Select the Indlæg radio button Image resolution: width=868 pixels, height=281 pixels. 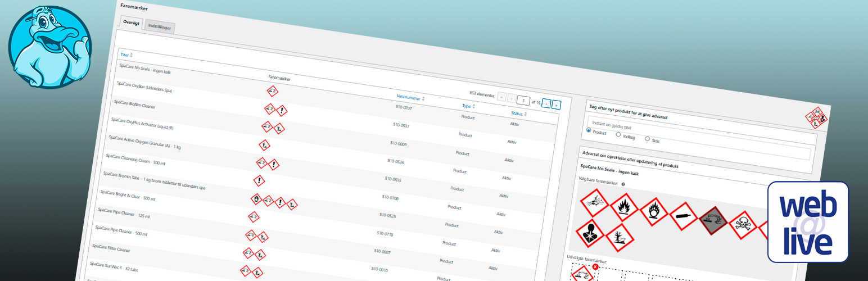(x=618, y=134)
